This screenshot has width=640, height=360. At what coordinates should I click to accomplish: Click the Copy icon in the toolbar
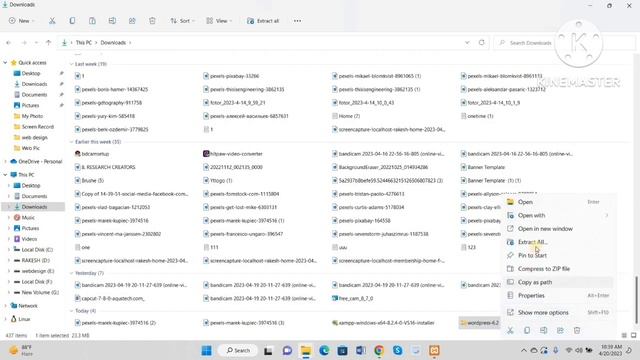tap(72, 21)
